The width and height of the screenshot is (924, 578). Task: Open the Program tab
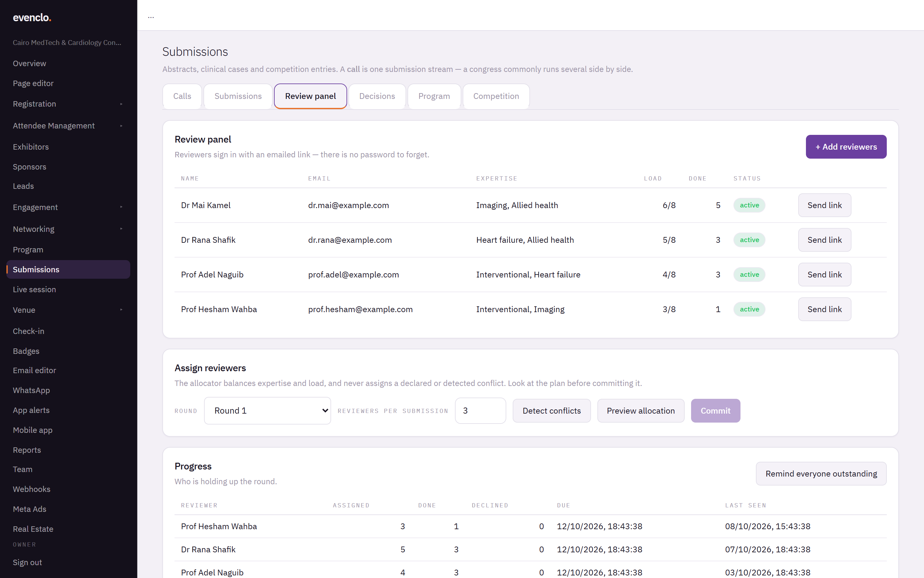(x=434, y=96)
